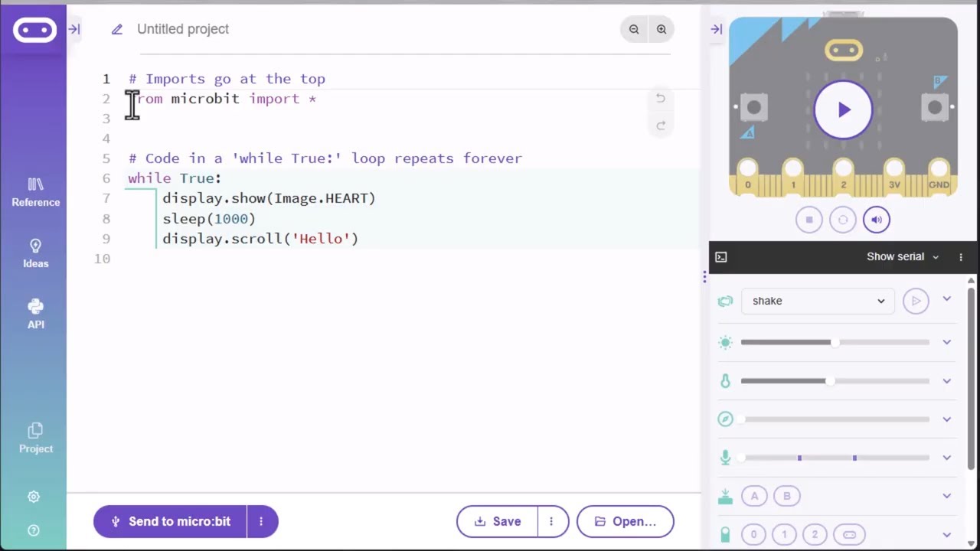Save the project
This screenshot has height=551, width=980.
(x=497, y=521)
